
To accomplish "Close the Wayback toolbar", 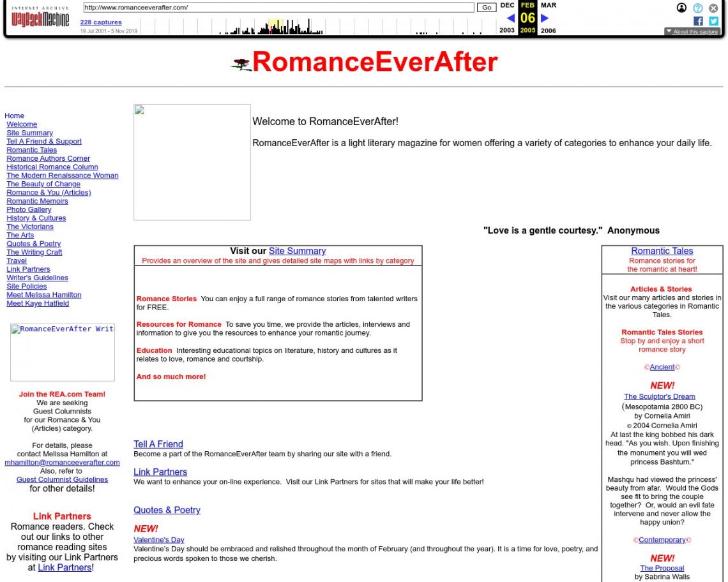I will click(x=713, y=8).
